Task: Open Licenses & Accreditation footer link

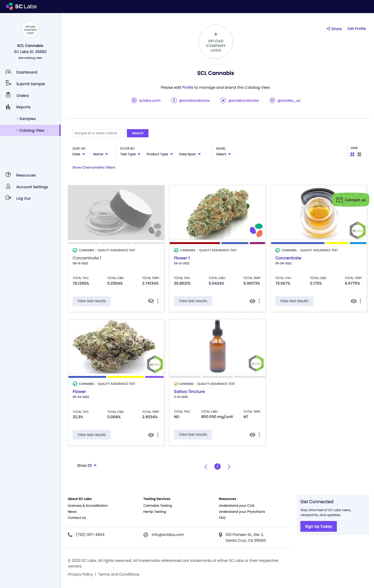Action: tap(88, 506)
